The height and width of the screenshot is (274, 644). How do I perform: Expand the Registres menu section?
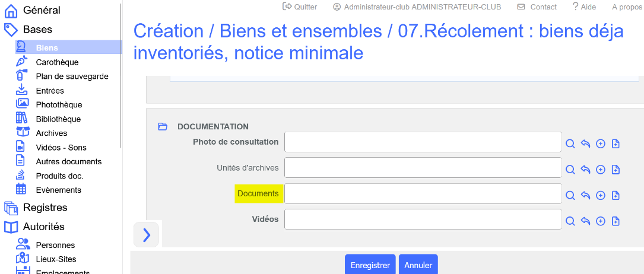[45, 208]
